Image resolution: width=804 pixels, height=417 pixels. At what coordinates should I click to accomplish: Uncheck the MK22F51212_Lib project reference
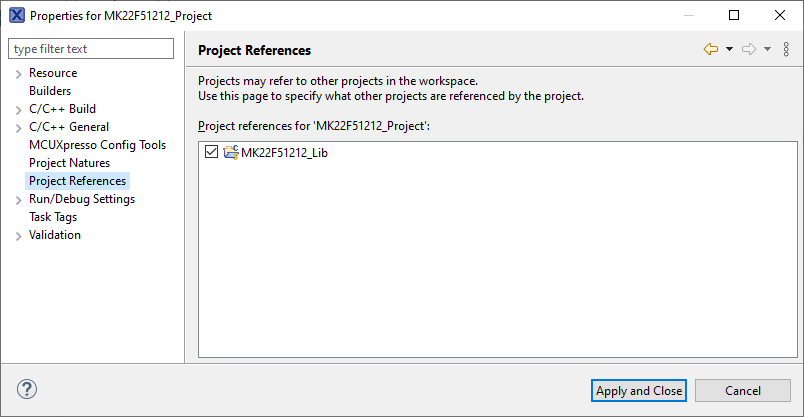click(211, 152)
